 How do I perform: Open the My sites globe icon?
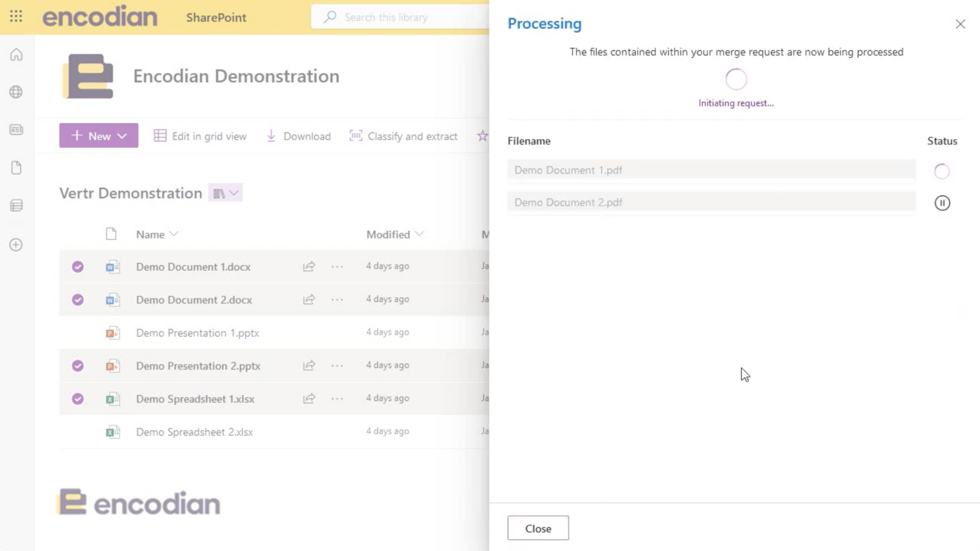(16, 92)
